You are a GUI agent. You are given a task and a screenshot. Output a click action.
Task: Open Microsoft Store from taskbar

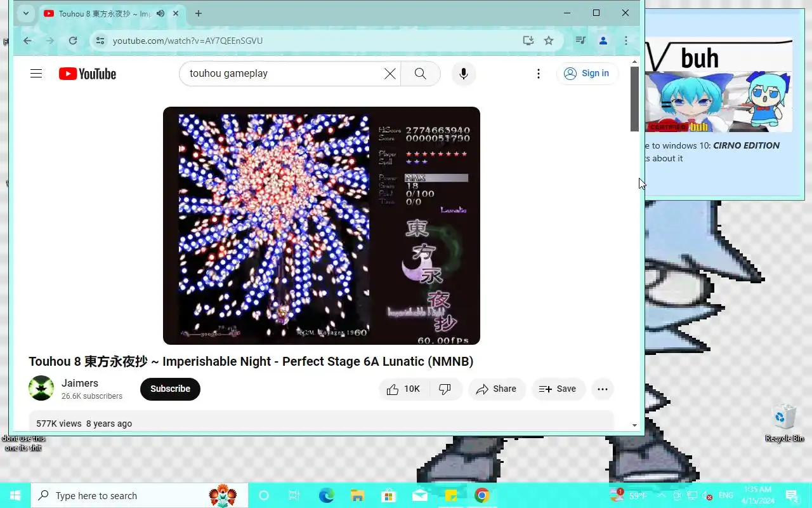(x=389, y=495)
